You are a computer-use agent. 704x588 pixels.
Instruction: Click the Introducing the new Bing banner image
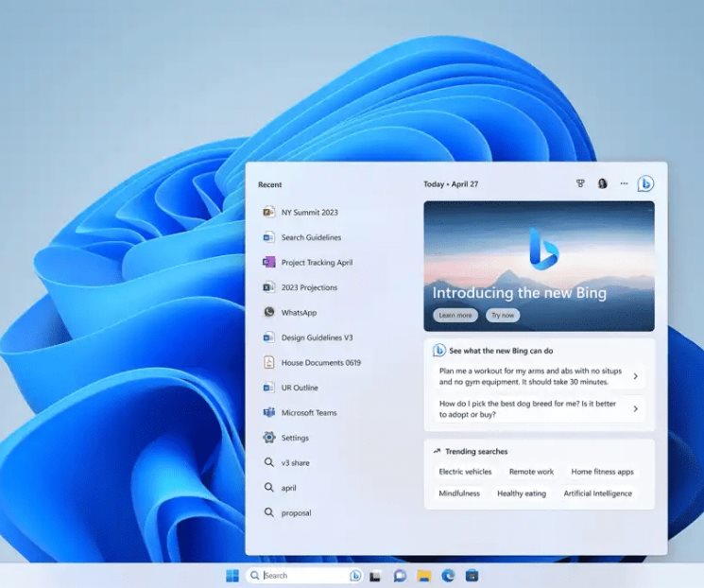click(x=539, y=266)
